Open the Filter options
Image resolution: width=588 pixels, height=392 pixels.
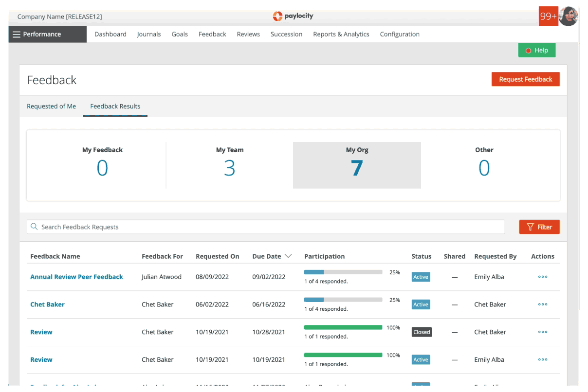[539, 227]
